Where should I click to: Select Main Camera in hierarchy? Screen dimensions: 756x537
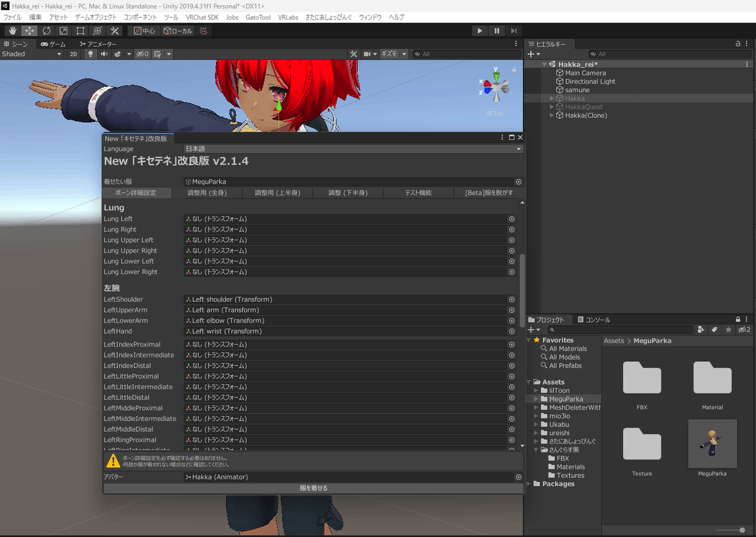[585, 73]
